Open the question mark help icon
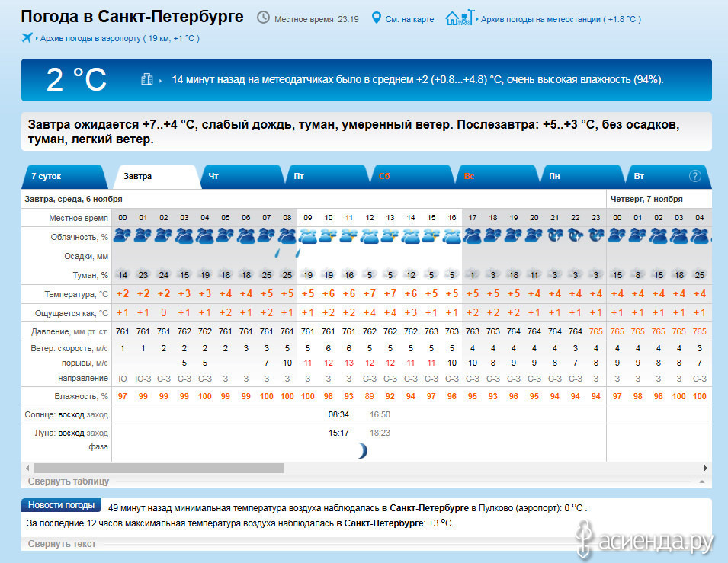Viewport: 728px width, 563px height. (694, 176)
